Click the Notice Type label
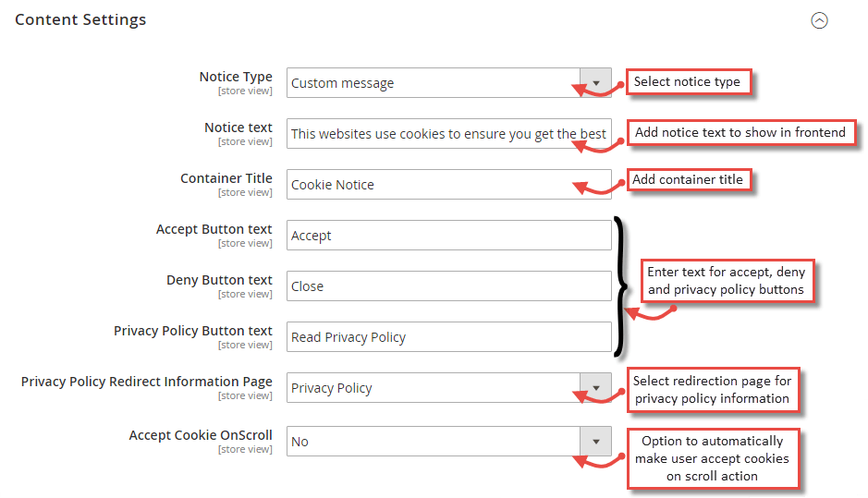Screen dimensions: 868x498 236,77
